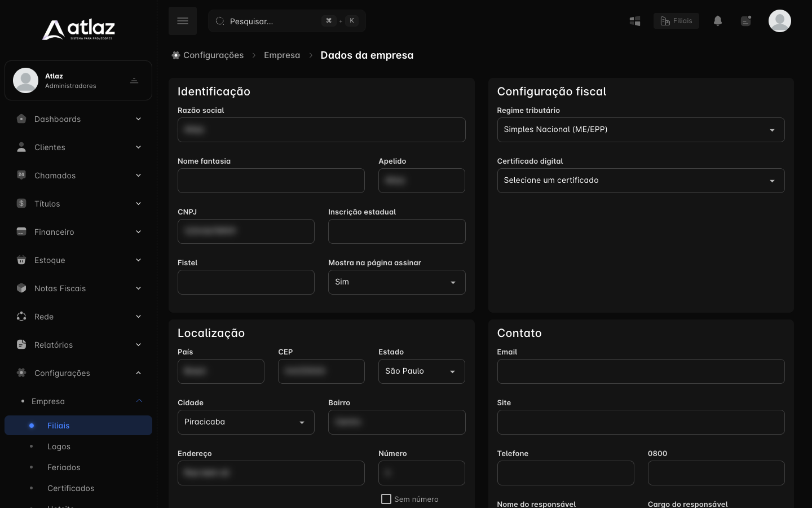Click the Títulos dollar icon
This screenshot has width=812, height=508.
click(21, 203)
